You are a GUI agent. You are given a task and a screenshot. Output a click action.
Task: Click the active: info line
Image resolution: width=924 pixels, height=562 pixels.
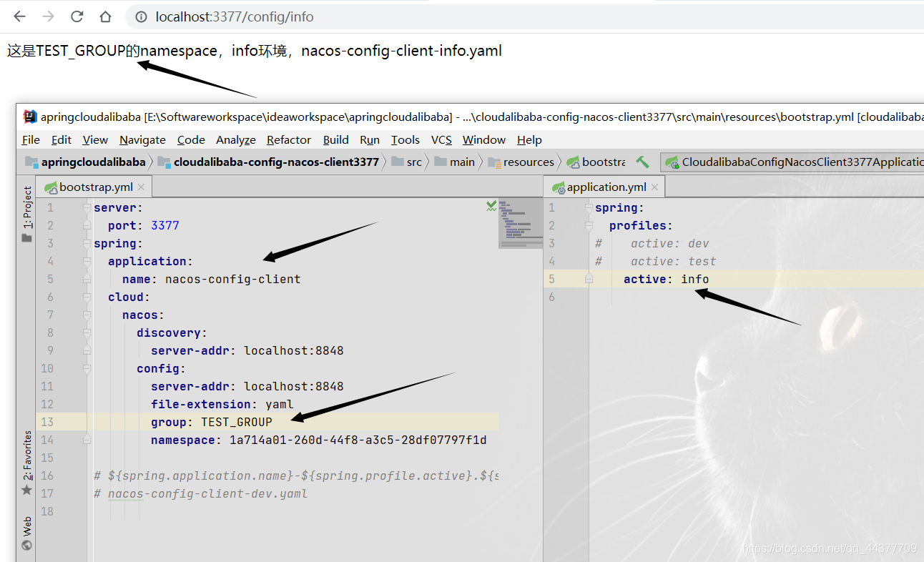tap(667, 279)
